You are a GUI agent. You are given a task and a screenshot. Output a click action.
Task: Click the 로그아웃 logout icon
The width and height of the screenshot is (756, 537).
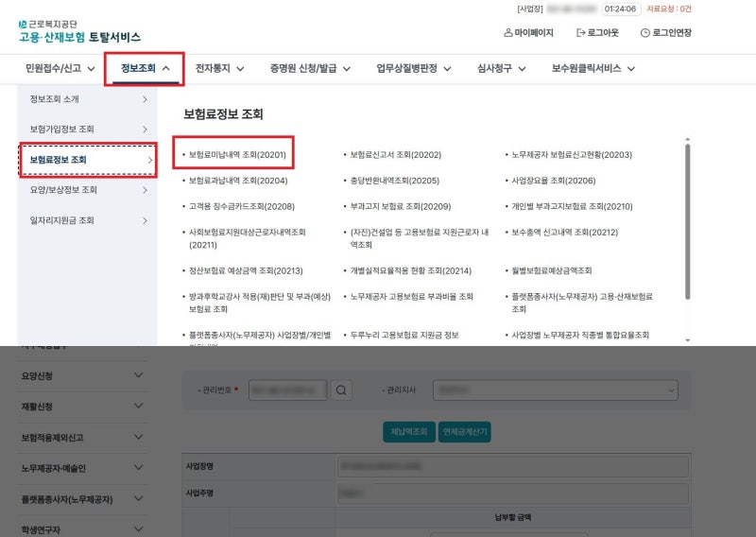[580, 33]
